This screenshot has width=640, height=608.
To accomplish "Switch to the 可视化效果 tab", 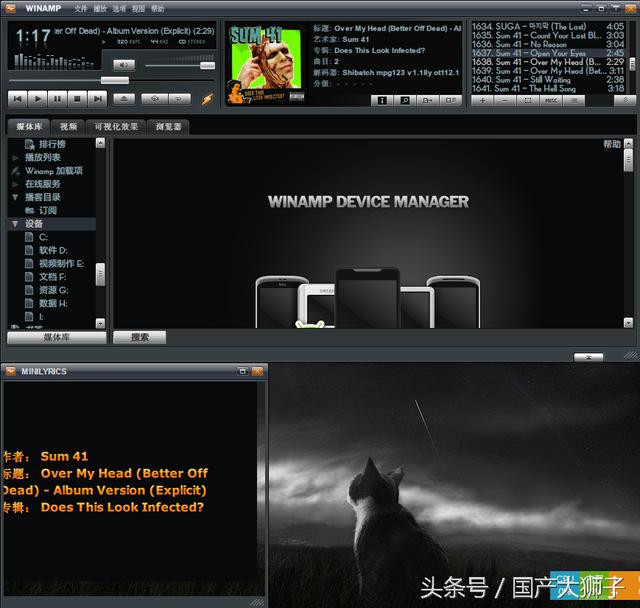I will pos(116,127).
